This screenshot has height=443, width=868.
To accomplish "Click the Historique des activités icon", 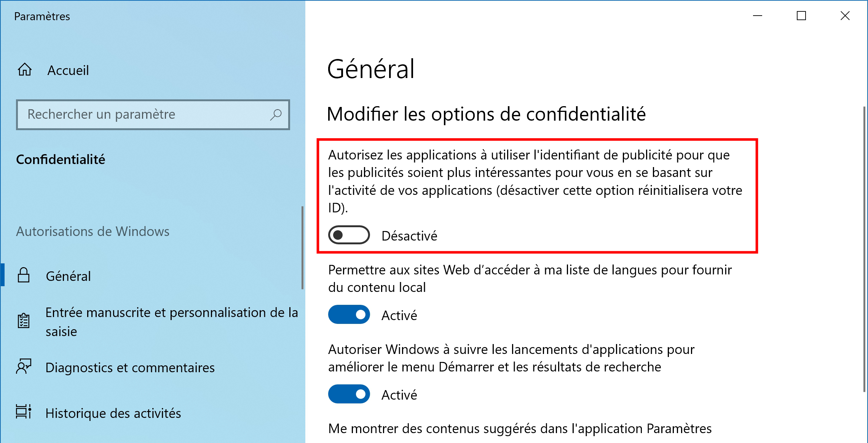I will 24,411.
